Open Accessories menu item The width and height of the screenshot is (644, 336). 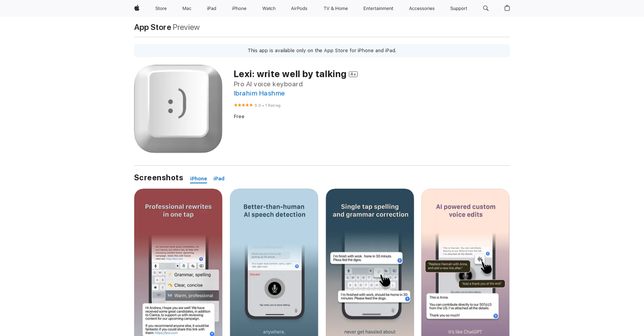pyautogui.click(x=422, y=8)
